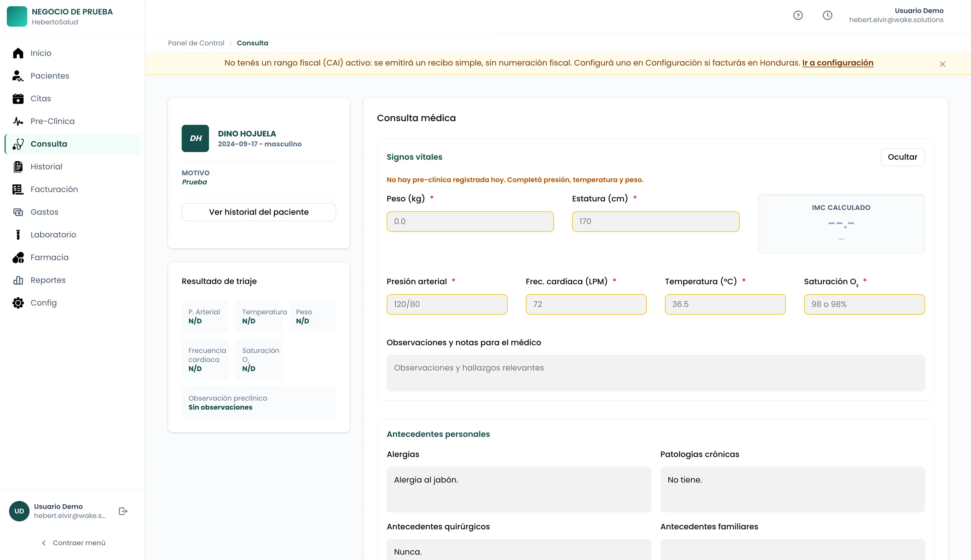Click Panel de Control breadcrumb
Screen dimensions: 971x560
(x=196, y=43)
